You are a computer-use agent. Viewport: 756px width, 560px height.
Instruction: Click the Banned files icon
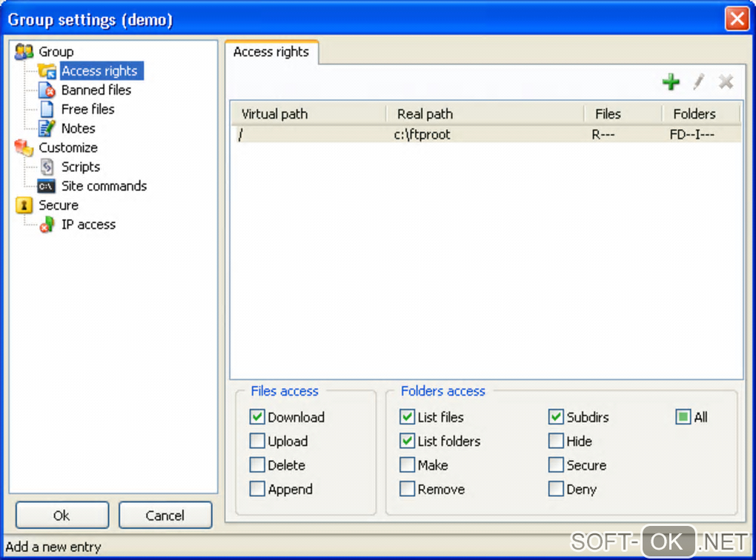click(x=47, y=90)
